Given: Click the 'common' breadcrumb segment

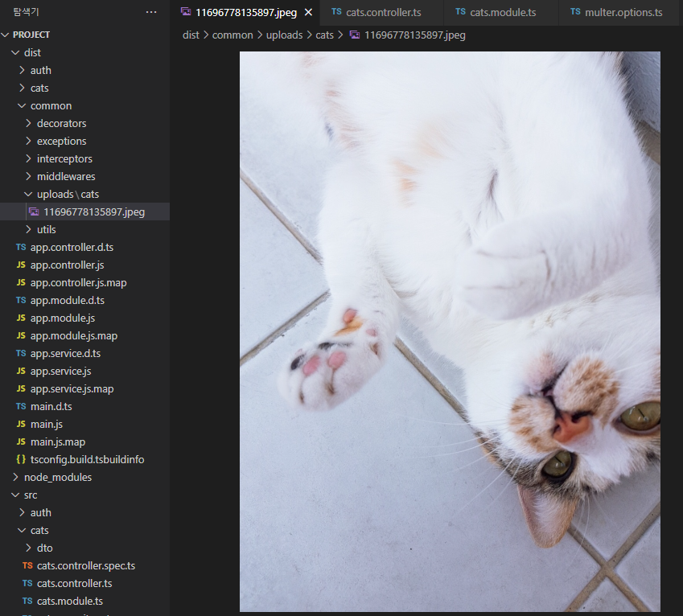Looking at the screenshot, I should [232, 35].
